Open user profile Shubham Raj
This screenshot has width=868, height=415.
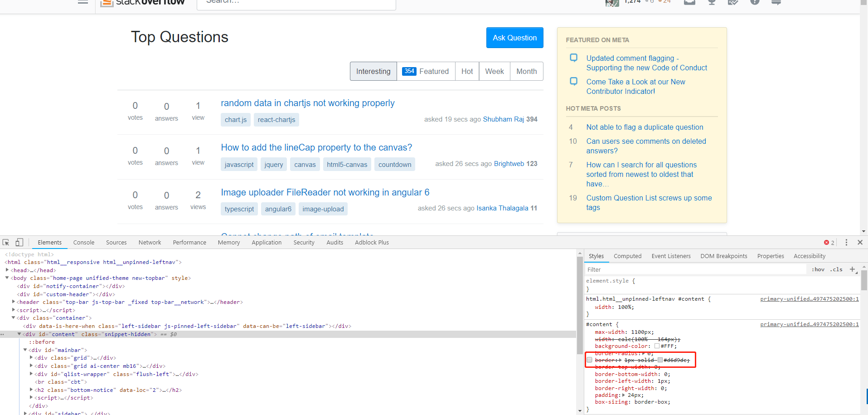click(504, 119)
